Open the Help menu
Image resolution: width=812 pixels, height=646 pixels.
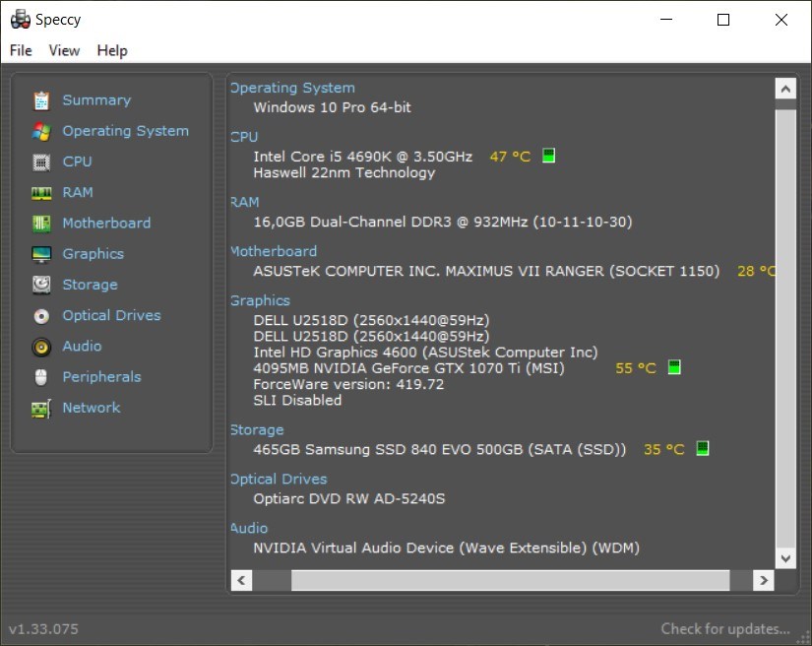click(x=112, y=50)
